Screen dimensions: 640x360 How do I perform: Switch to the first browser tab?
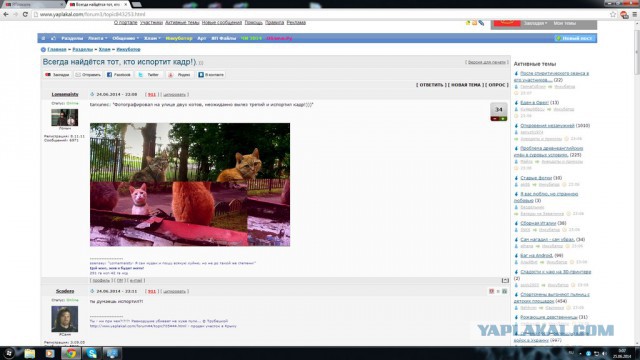coord(33,4)
